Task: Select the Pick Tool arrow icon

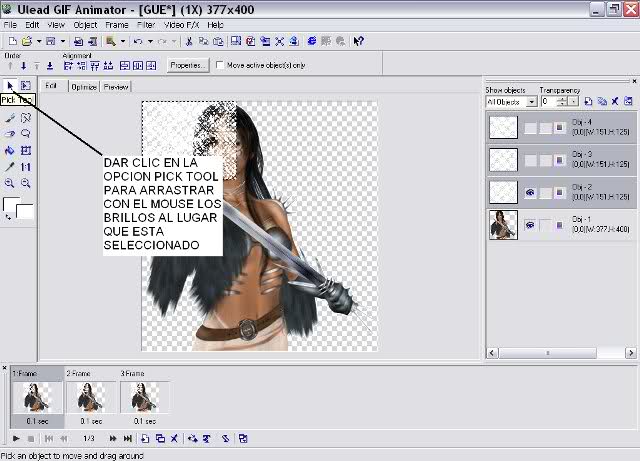Action: pos(10,85)
